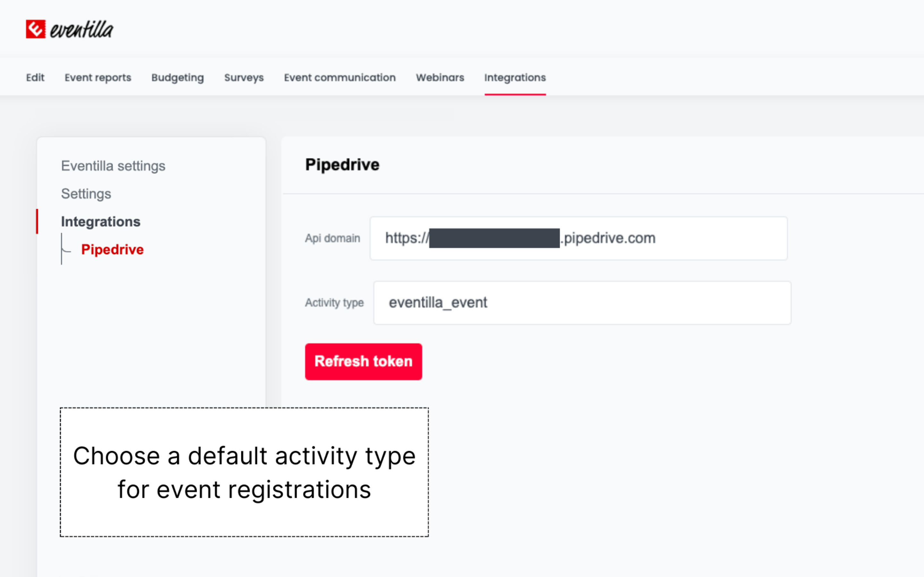This screenshot has height=577, width=924.
Task: Focus the Activity type field
Action: click(582, 303)
